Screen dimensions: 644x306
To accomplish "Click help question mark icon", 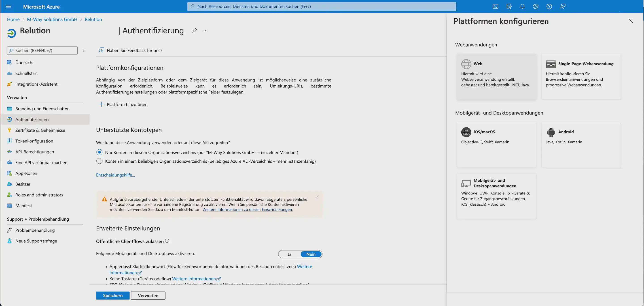I will pos(549,6).
